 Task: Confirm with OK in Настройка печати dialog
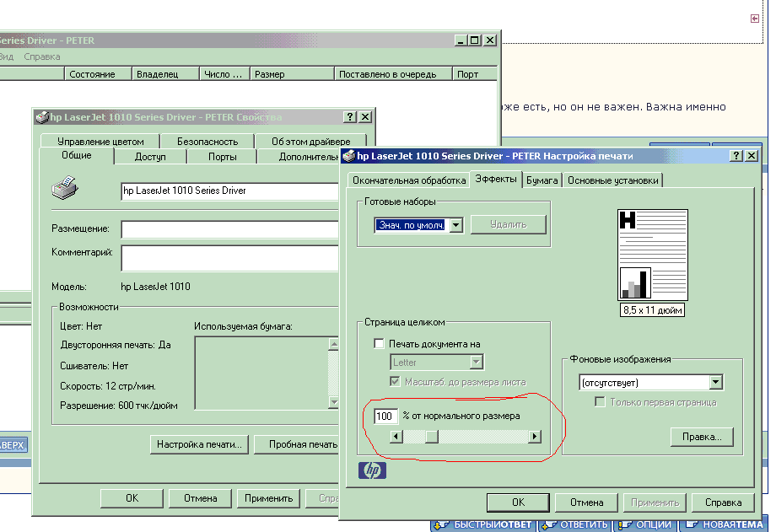(x=518, y=502)
